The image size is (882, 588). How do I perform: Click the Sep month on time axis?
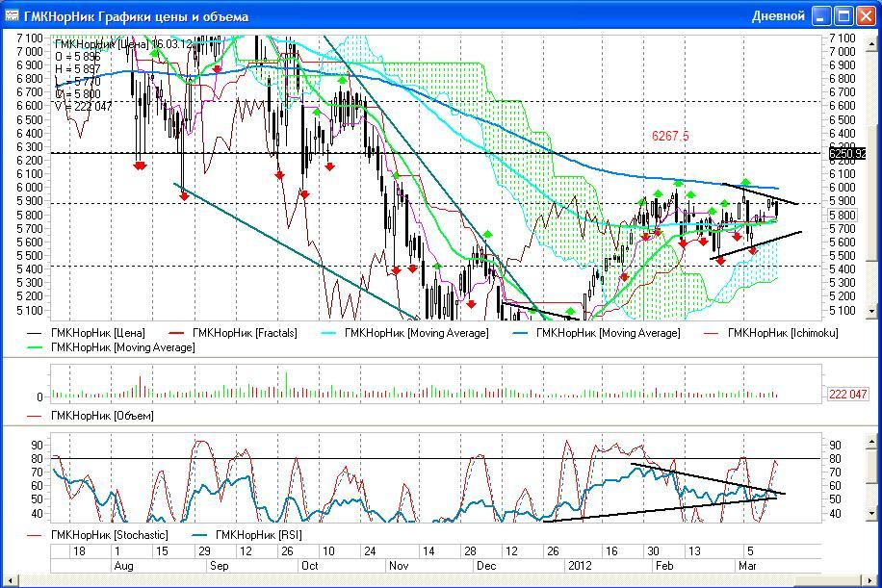pyautogui.click(x=219, y=566)
